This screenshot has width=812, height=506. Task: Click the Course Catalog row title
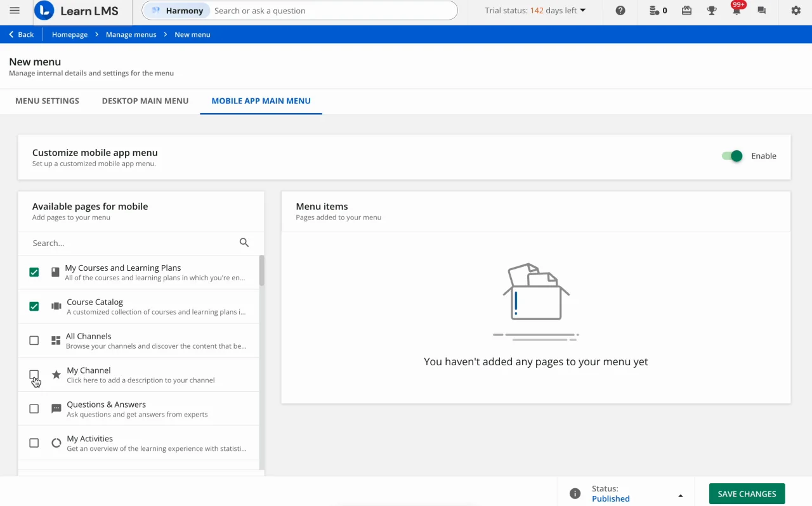tap(95, 302)
